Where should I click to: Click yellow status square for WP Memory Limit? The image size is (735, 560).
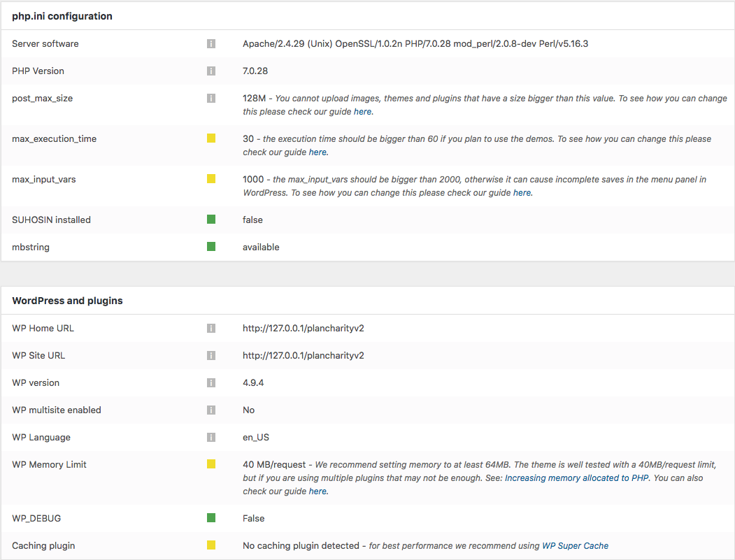point(211,464)
